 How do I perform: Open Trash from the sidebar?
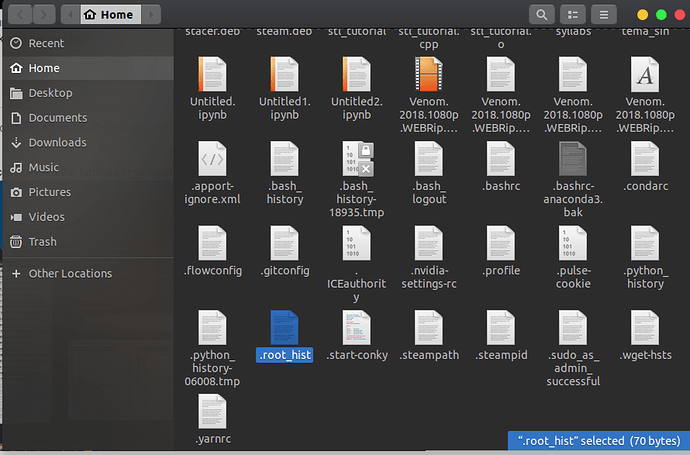click(42, 242)
